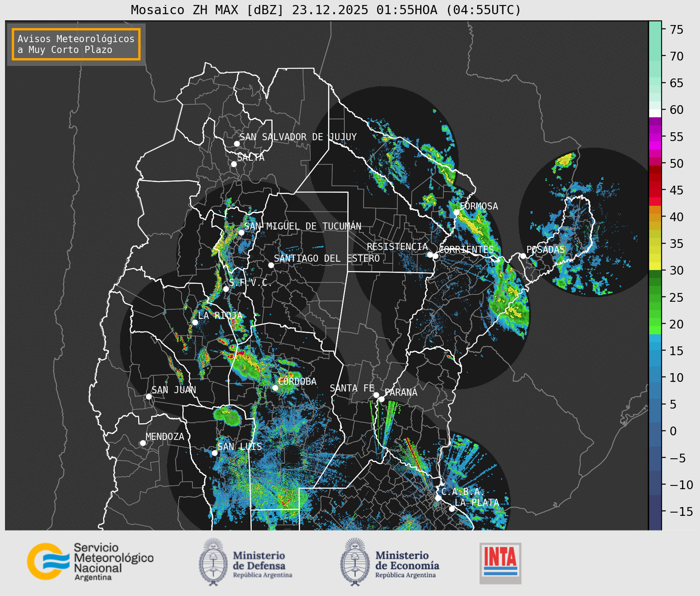Click the yellow radar echo northeast of Posadas
700x596 pixels.
tap(565, 159)
